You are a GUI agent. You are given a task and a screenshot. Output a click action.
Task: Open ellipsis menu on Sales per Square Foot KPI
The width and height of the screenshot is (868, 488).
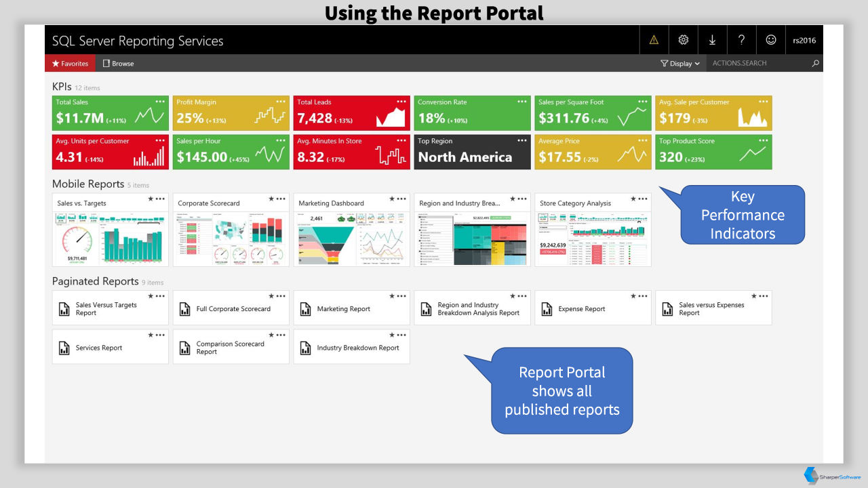pyautogui.click(x=643, y=102)
